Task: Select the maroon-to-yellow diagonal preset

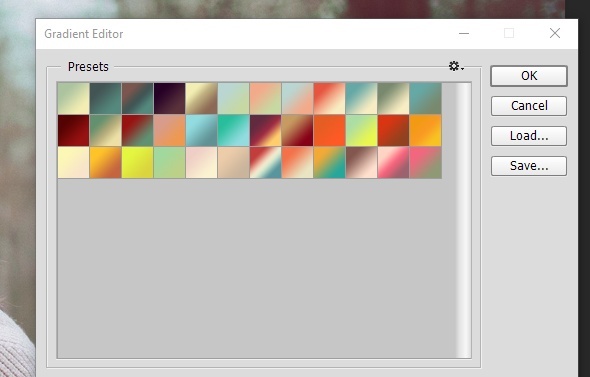Action: click(265, 130)
